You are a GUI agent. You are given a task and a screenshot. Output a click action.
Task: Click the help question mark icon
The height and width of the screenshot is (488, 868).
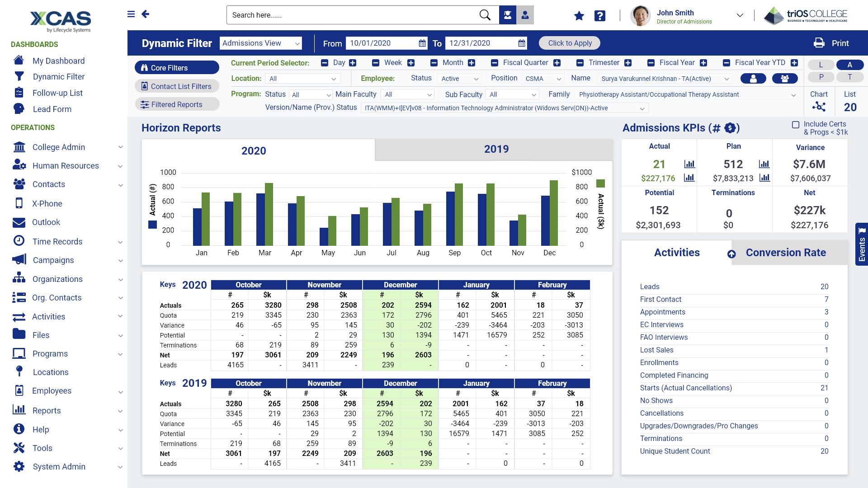600,16
